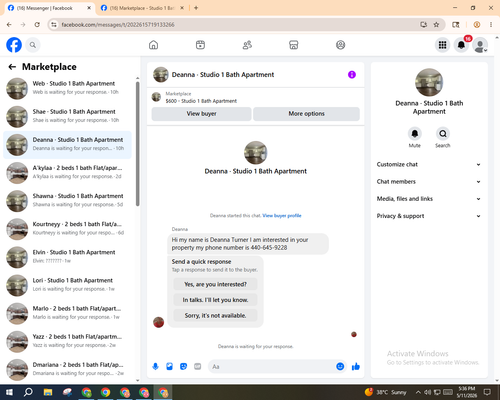The image size is (500, 400).
Task: Open A'kylaa - 2 beds 1 bath chat
Action: coord(68,173)
